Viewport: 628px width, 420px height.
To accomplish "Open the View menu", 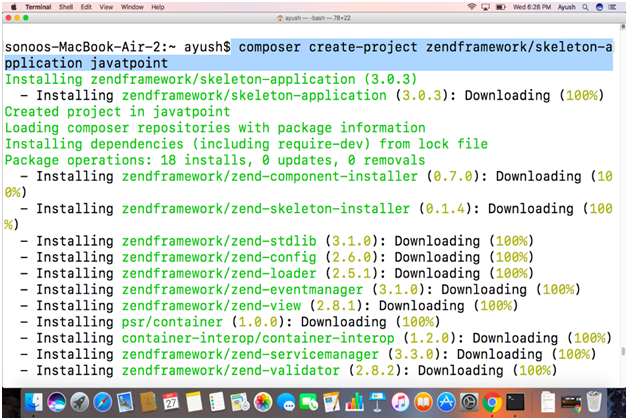I will click(106, 7).
